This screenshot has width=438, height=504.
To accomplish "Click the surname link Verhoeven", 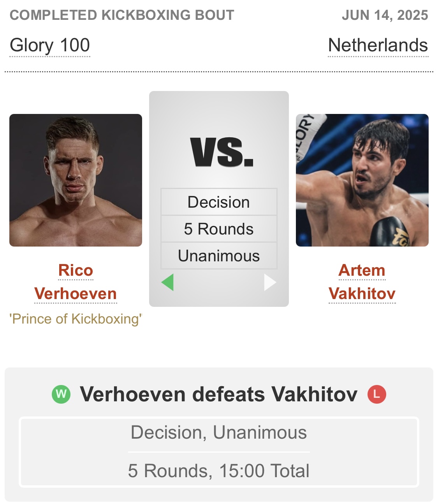I will (x=76, y=294).
